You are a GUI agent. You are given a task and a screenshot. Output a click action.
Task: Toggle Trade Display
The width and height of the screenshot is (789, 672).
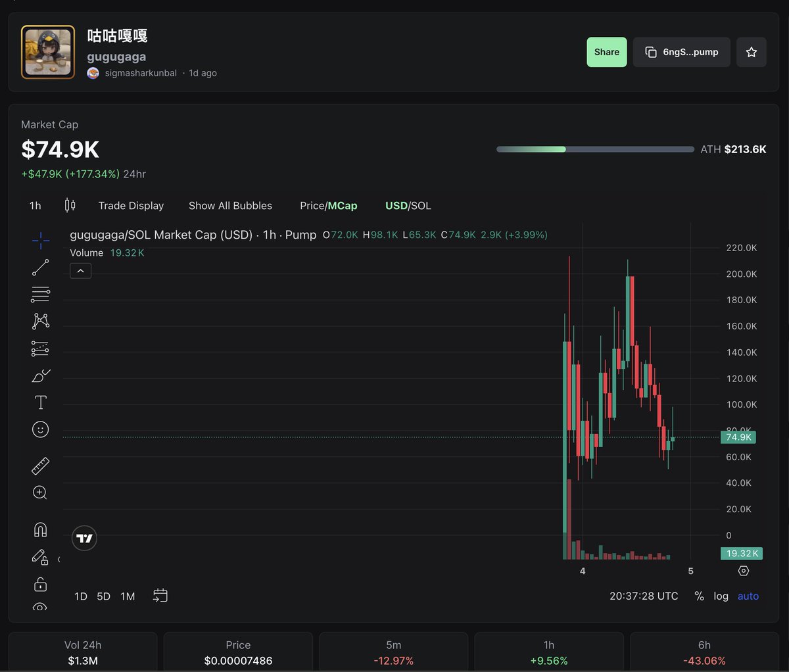click(131, 206)
